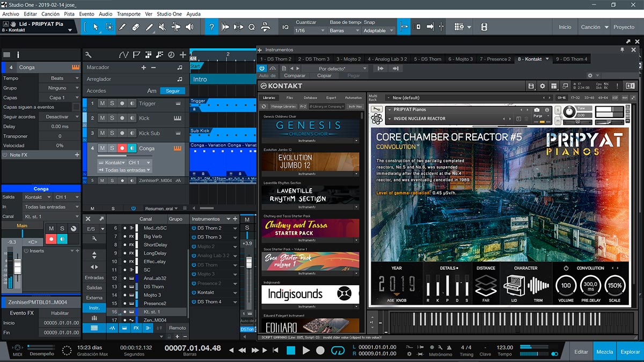644x362 pixels.
Task: Open the Explorar browser panel
Action: tap(630, 352)
